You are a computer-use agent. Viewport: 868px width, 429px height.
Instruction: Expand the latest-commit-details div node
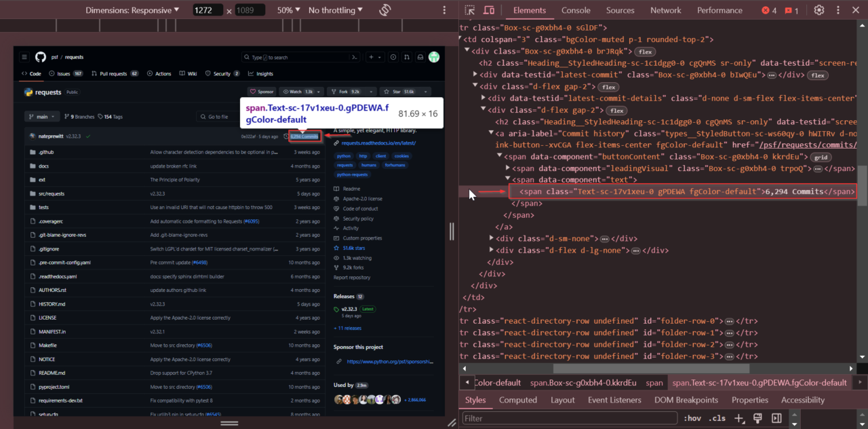click(x=483, y=98)
